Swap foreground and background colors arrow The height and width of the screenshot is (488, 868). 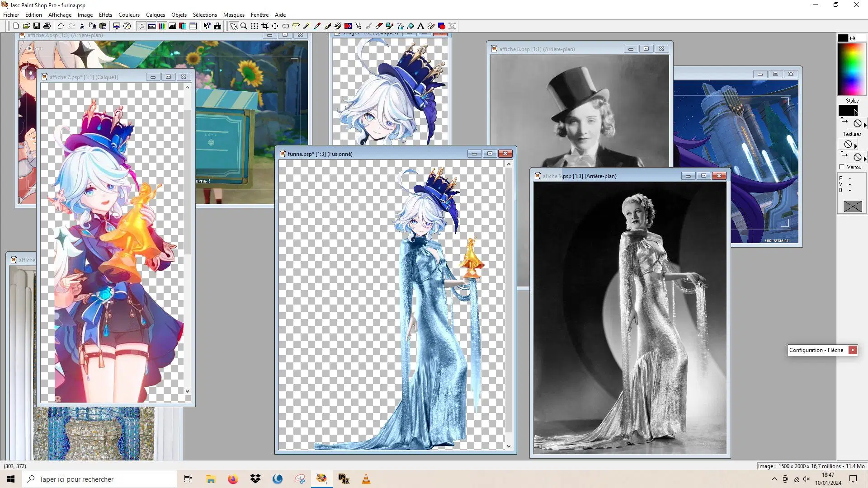coord(853,38)
